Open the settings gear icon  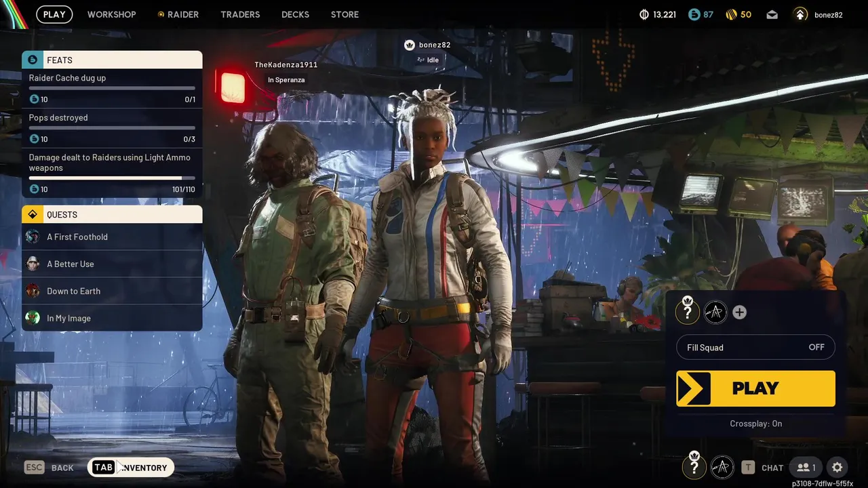pyautogui.click(x=837, y=467)
